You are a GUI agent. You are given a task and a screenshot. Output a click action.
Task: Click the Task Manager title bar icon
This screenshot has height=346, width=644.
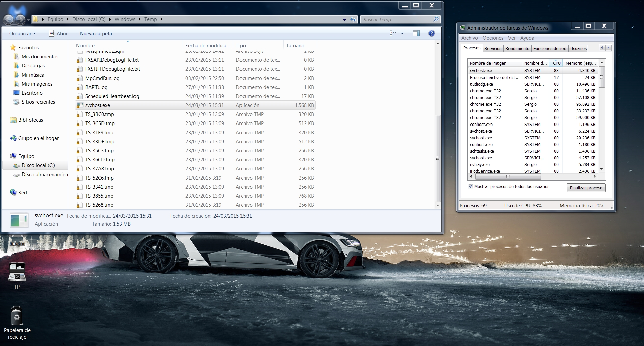(x=463, y=28)
